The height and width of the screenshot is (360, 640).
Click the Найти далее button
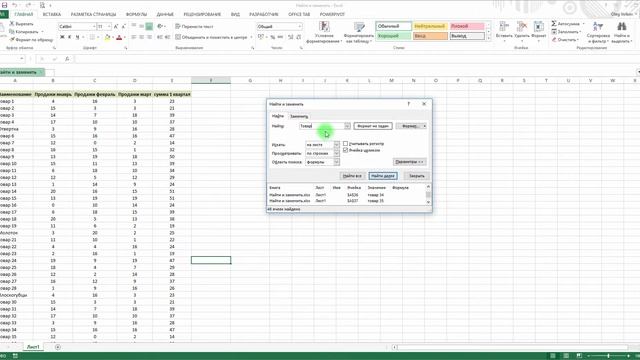pos(383,176)
